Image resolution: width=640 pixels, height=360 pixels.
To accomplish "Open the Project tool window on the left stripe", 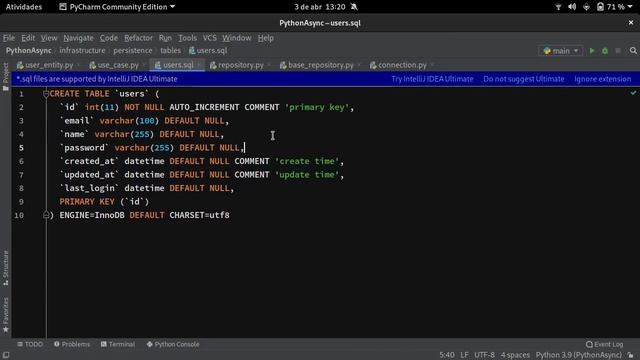I will click(x=5, y=77).
